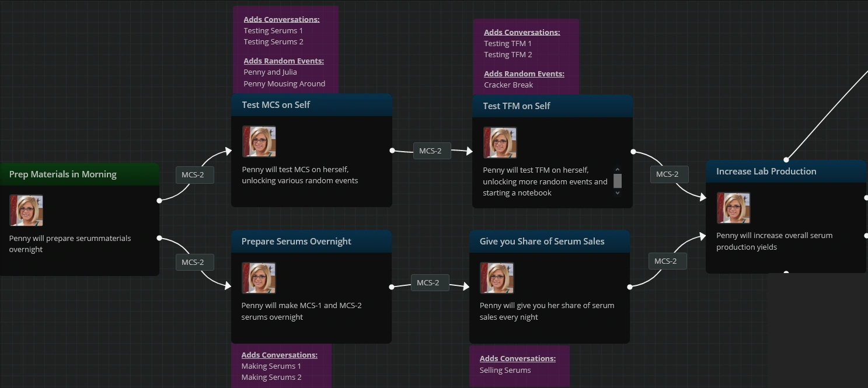The width and height of the screenshot is (868, 388).
Task: Click MCS-2 label between Prepare Serums and Serum Sales
Action: click(428, 283)
